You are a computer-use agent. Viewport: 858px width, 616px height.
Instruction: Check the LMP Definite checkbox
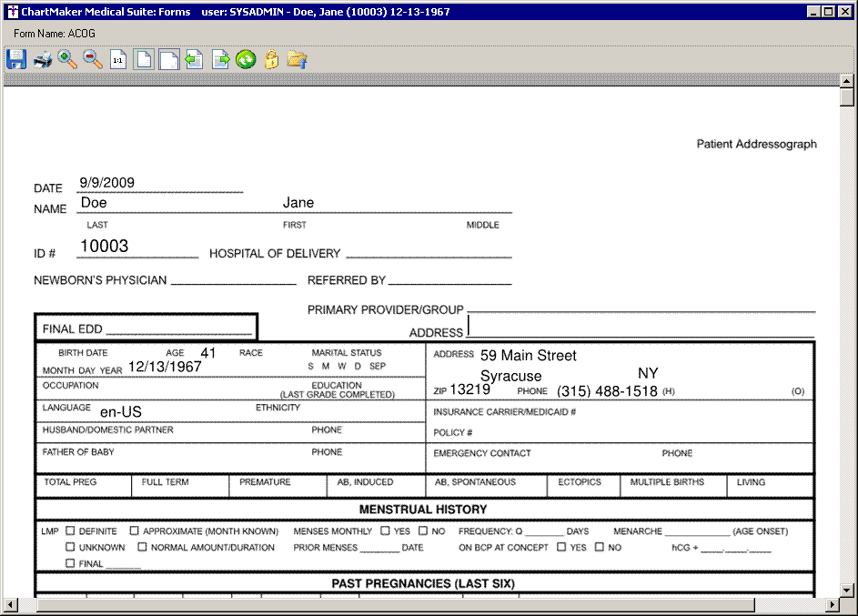(70, 531)
